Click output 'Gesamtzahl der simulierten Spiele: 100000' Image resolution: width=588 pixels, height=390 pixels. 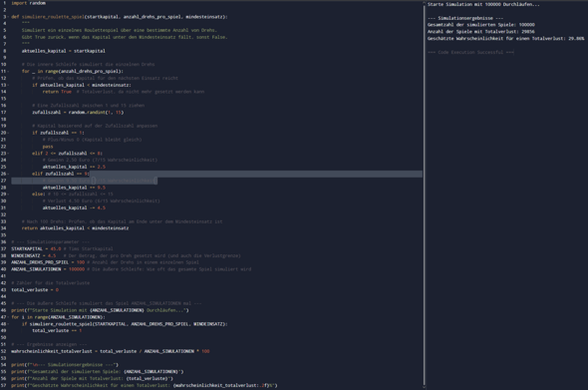tap(481, 25)
